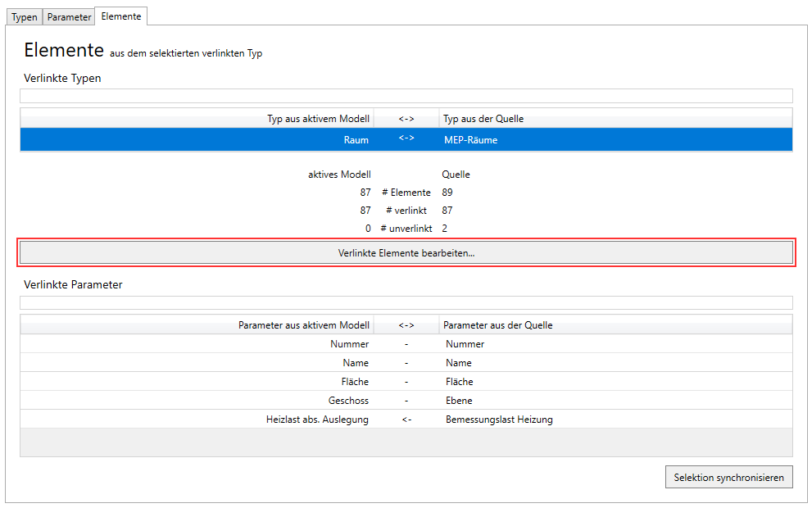Image resolution: width=812 pixels, height=508 pixels.
Task: Select the Elemente tab
Action: point(120,16)
